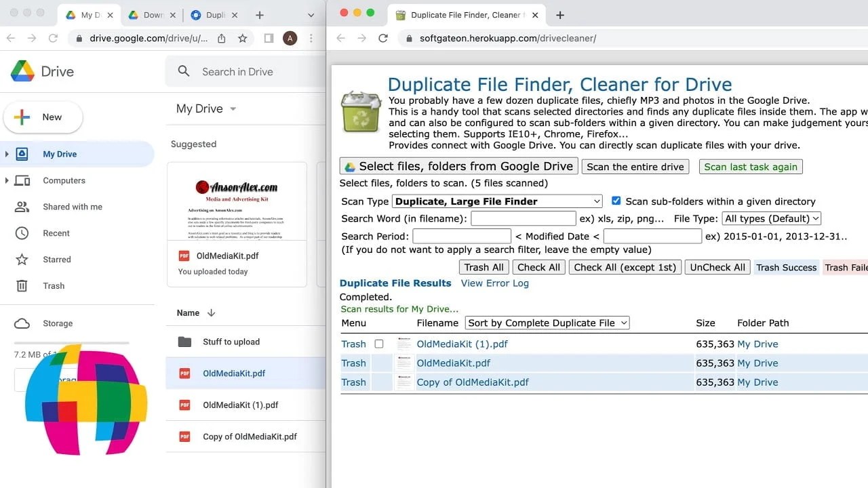Switch to the Downloads browser tab
The image size is (868, 488).
(x=149, y=14)
